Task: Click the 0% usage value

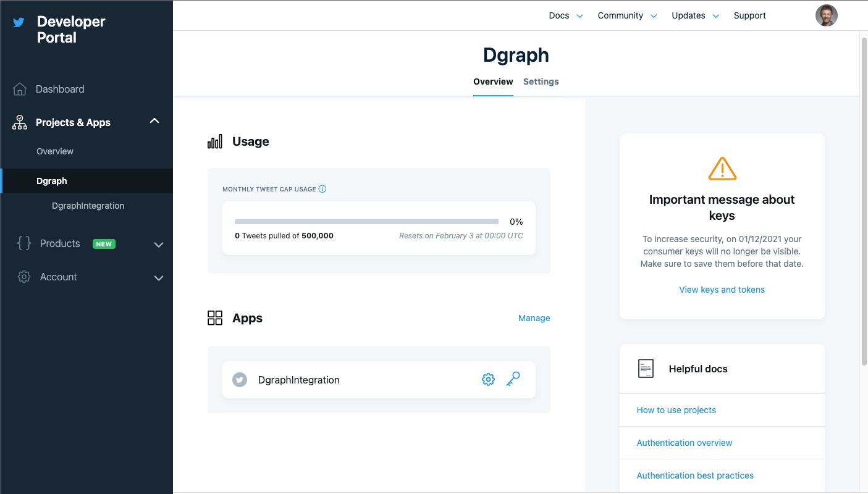Action: coord(516,222)
